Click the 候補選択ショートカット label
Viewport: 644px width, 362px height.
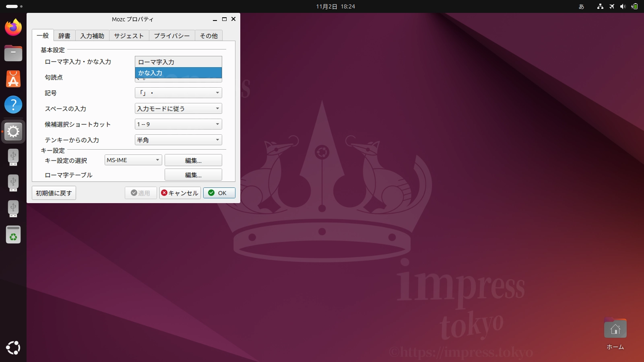click(x=78, y=124)
